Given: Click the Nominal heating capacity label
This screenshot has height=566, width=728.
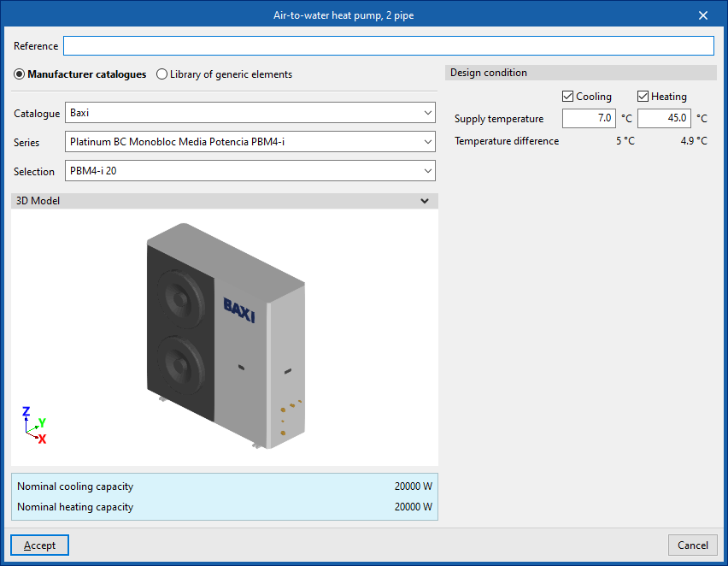Looking at the screenshot, I should (75, 507).
